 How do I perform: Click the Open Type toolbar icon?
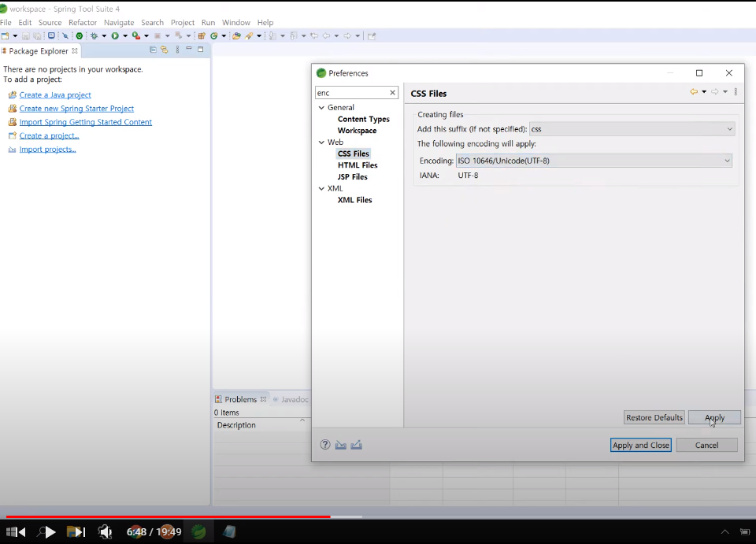tap(236, 35)
